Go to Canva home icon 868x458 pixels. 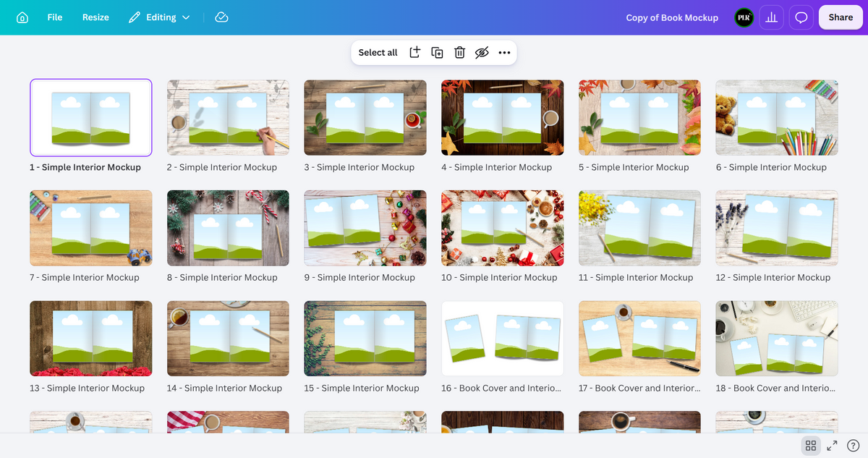point(22,17)
